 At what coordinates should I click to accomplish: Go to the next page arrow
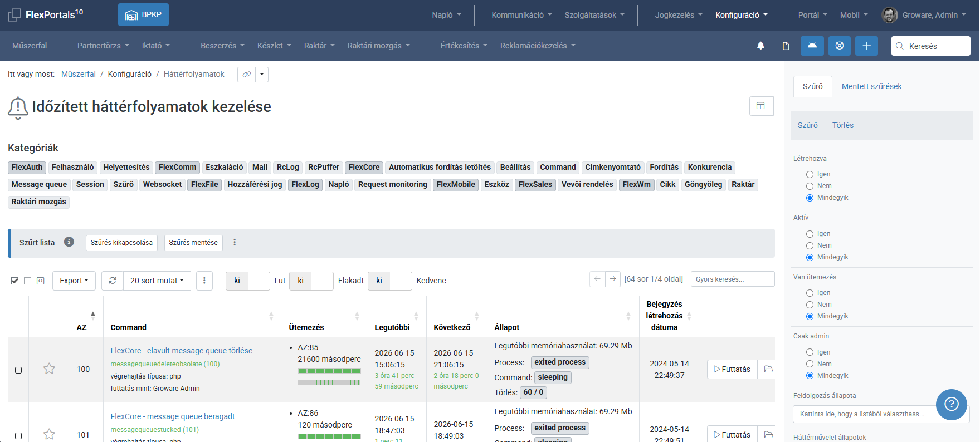click(x=613, y=279)
